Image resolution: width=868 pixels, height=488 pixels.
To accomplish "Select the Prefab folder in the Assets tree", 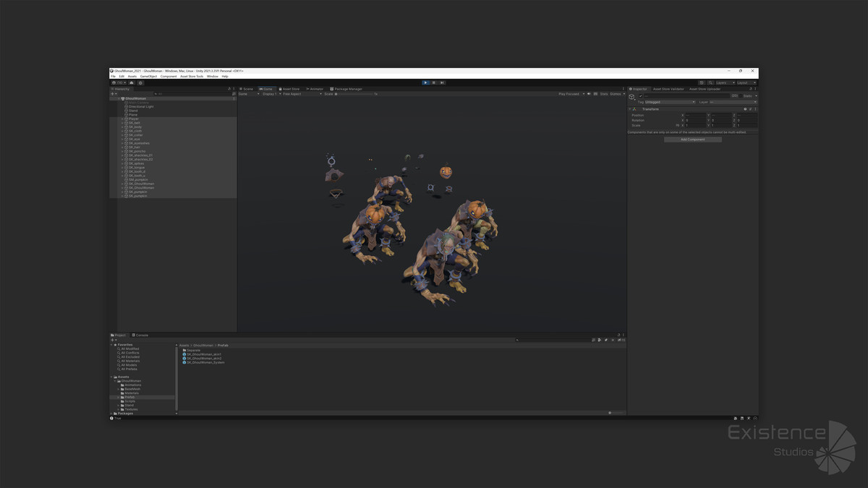I will [129, 397].
